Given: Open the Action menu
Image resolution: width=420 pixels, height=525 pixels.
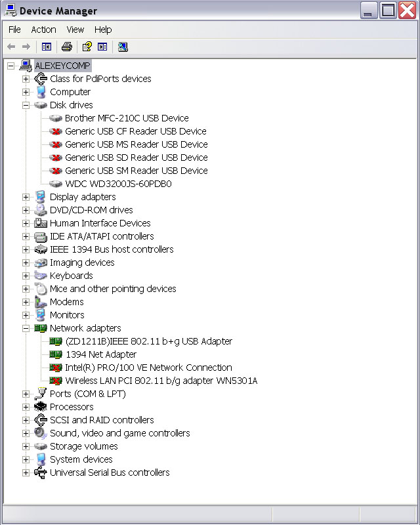Looking at the screenshot, I should (43, 30).
